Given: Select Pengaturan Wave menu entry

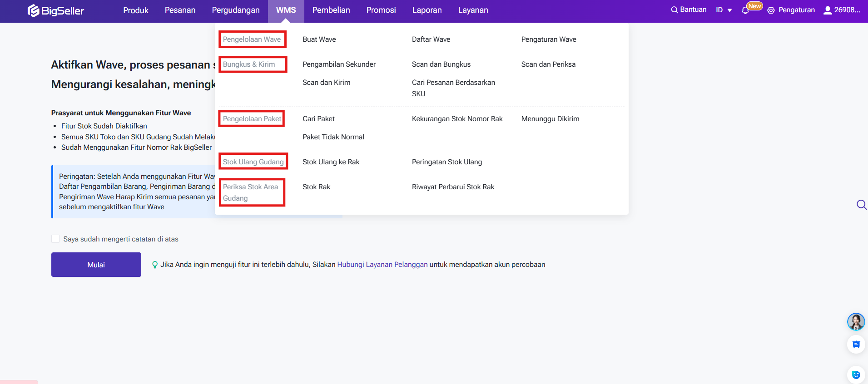Looking at the screenshot, I should [x=549, y=39].
